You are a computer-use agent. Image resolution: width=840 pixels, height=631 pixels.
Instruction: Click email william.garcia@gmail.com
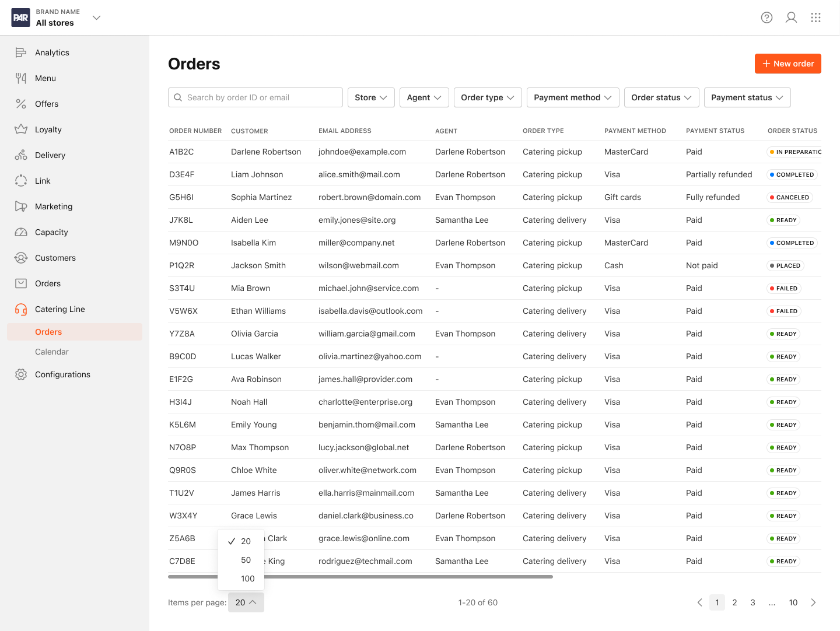pyautogui.click(x=367, y=334)
